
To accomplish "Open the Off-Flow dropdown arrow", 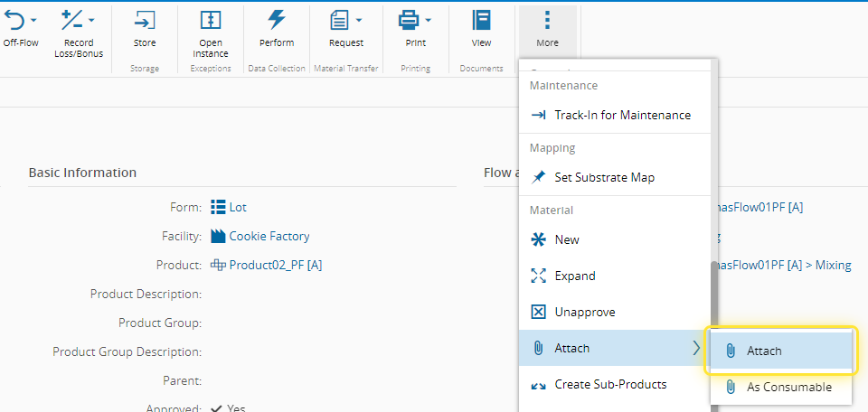I will (x=33, y=20).
